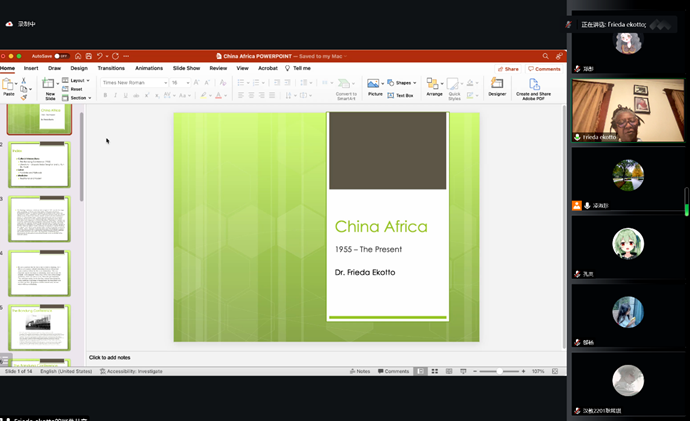
Task: Open the font name dropdown
Action: pos(132,82)
